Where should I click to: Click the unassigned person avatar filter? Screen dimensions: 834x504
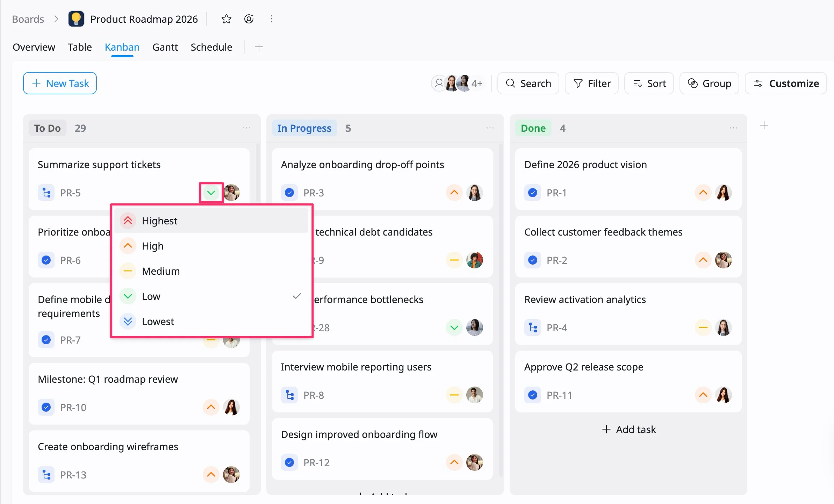click(x=439, y=84)
